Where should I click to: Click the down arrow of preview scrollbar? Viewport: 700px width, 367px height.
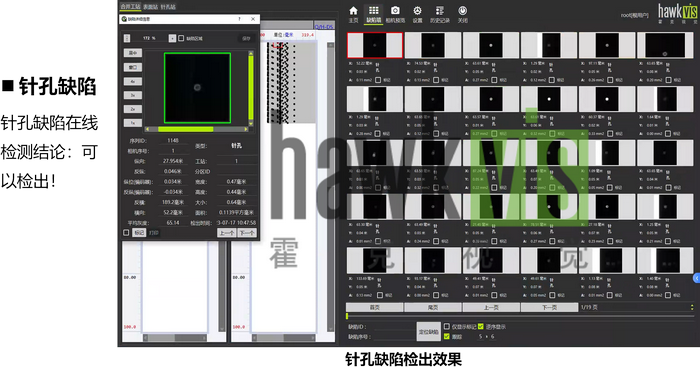pyautogui.click(x=251, y=124)
